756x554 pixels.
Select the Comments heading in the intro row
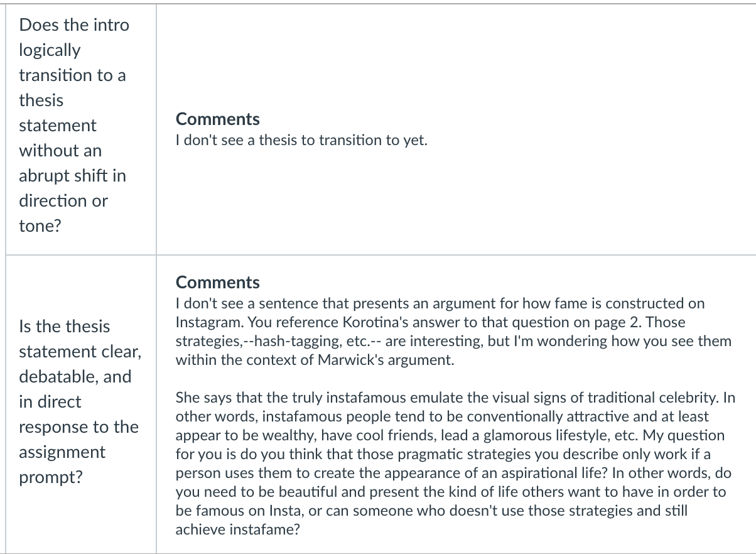pos(217,119)
